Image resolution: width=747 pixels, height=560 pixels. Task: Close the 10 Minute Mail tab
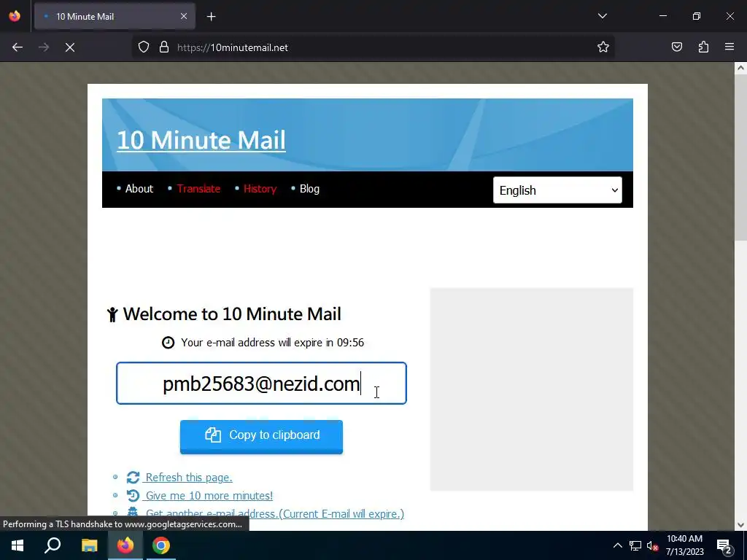coord(183,16)
